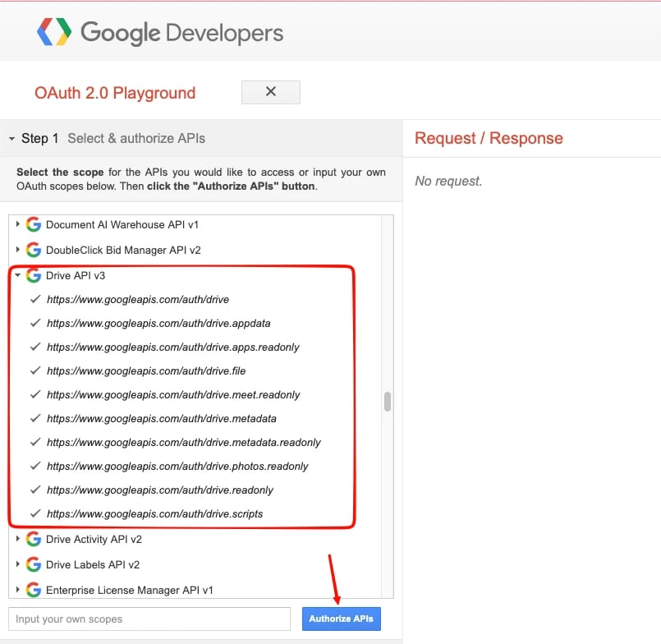Click the Google icon beside Drive Activity API v2

pos(34,539)
